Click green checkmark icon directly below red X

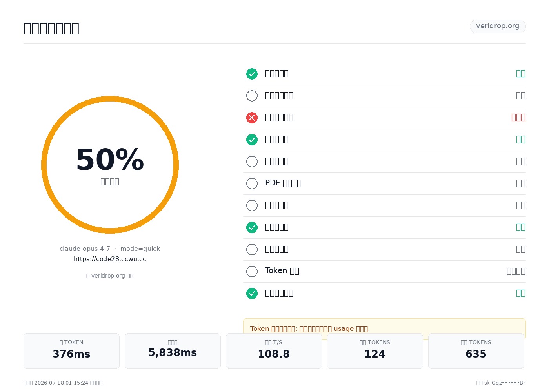[252, 140]
